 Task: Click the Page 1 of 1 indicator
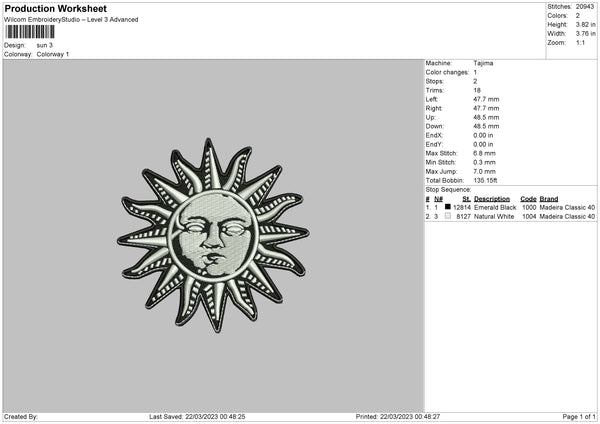click(579, 417)
